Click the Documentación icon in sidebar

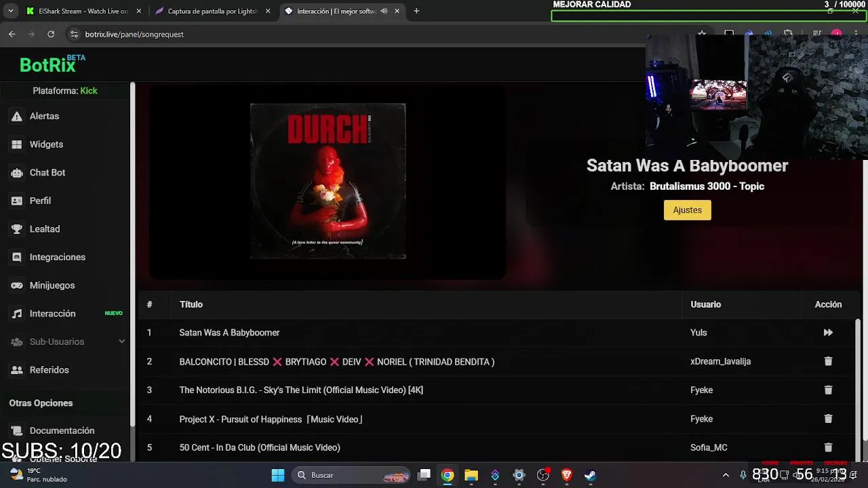point(17,430)
